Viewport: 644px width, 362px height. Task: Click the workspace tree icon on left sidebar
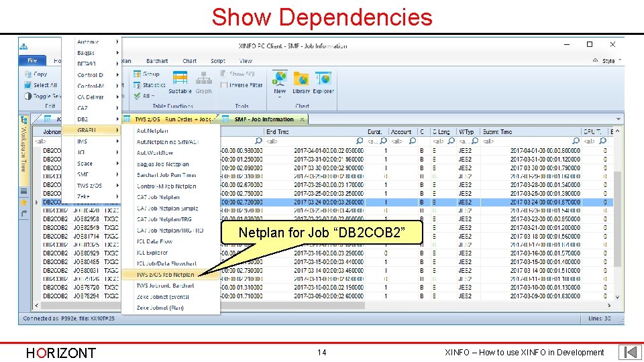point(24,120)
